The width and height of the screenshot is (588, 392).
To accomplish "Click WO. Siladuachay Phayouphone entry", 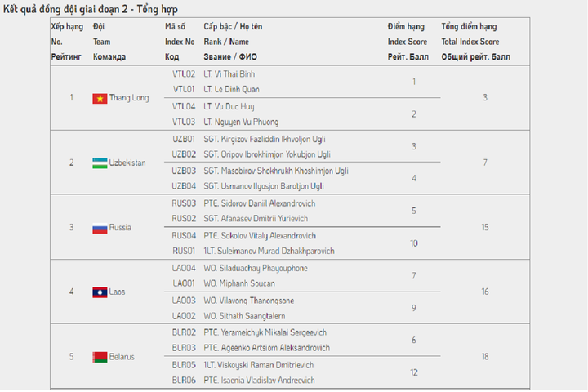I will [255, 268].
